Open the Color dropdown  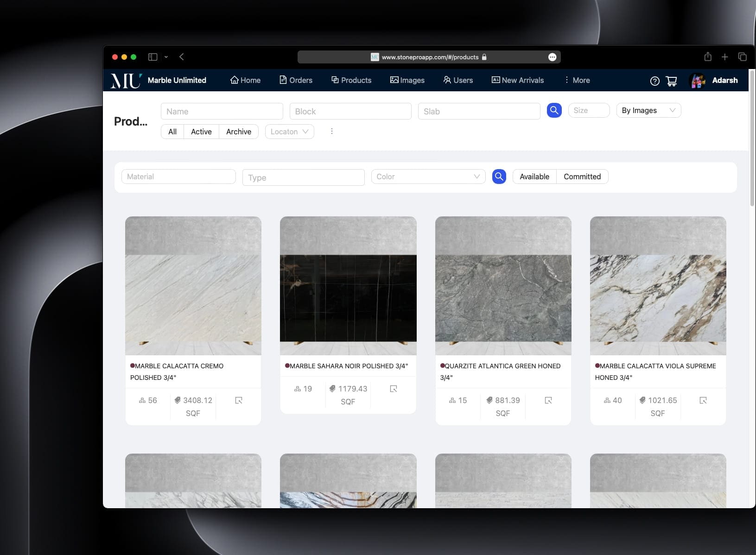[x=428, y=177]
